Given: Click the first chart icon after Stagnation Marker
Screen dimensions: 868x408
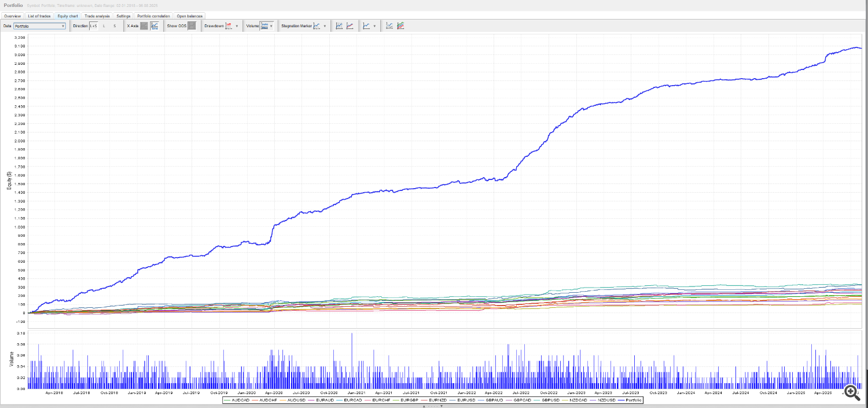Looking at the screenshot, I should click(339, 26).
